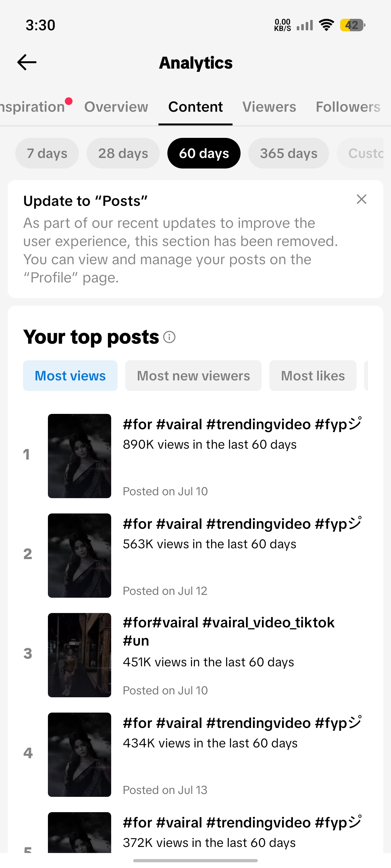
Task: Go to the Followers tab
Action: 348,107
